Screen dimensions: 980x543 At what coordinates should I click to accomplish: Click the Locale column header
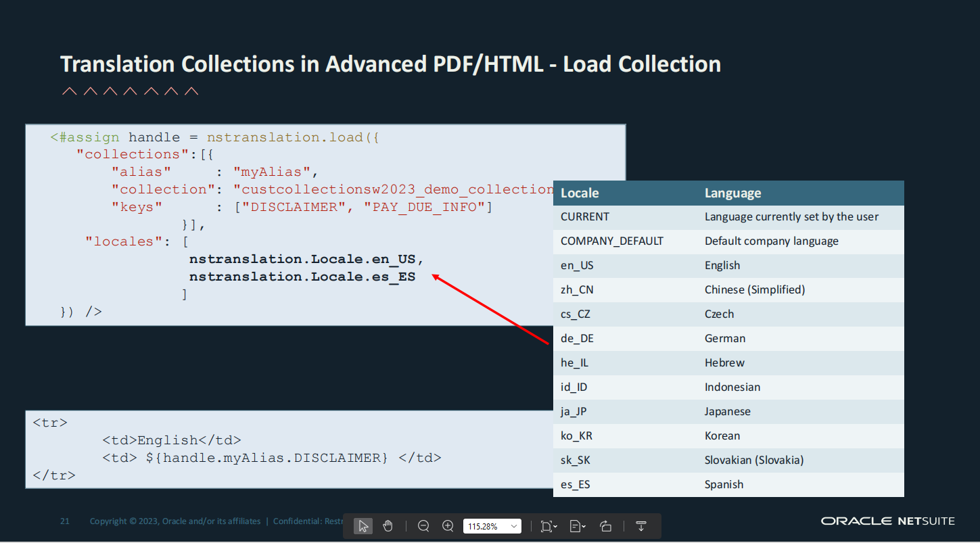pyautogui.click(x=580, y=193)
